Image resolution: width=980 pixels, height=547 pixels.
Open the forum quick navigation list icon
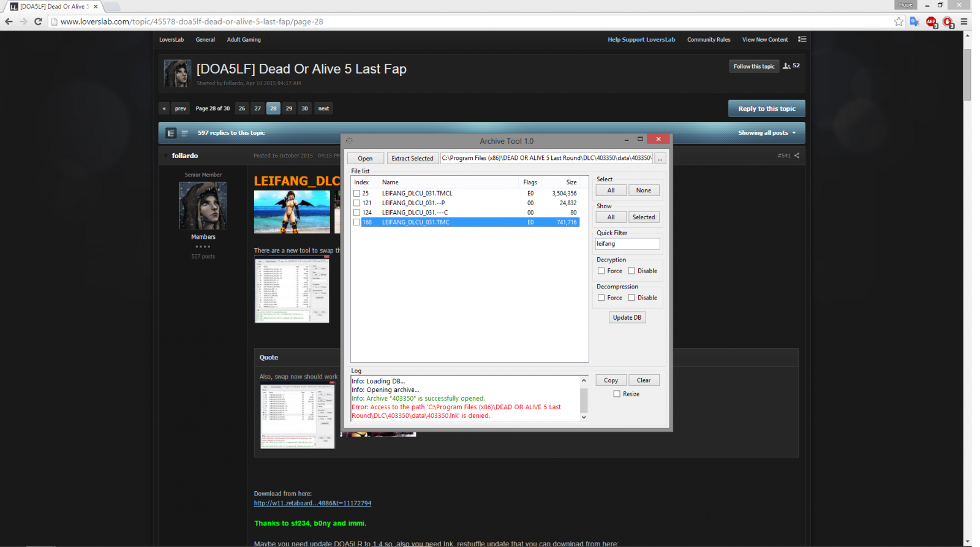pyautogui.click(x=802, y=39)
